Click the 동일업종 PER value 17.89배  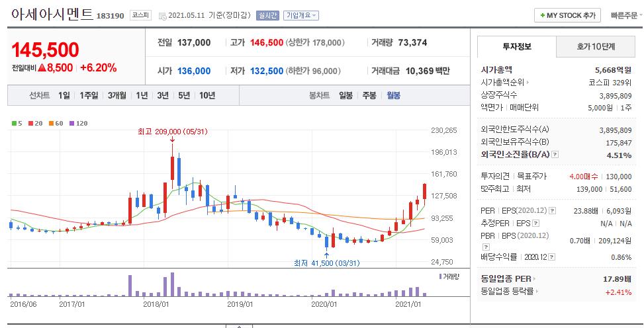[617, 279]
